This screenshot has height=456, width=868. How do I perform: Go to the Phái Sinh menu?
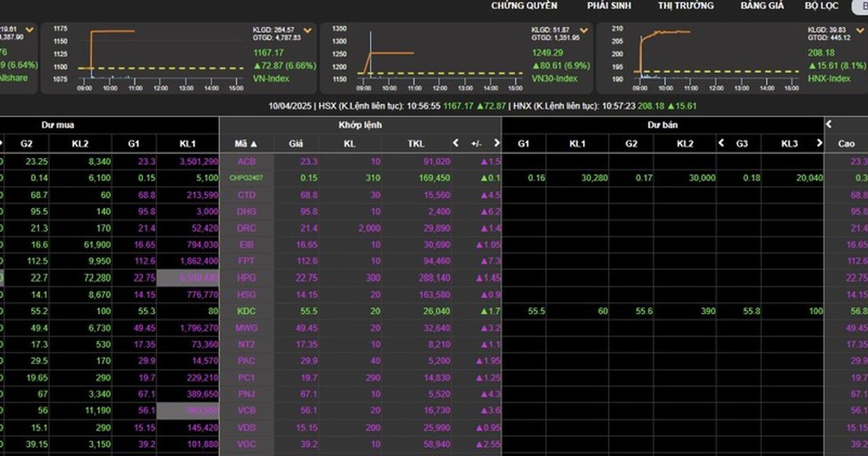tap(609, 6)
